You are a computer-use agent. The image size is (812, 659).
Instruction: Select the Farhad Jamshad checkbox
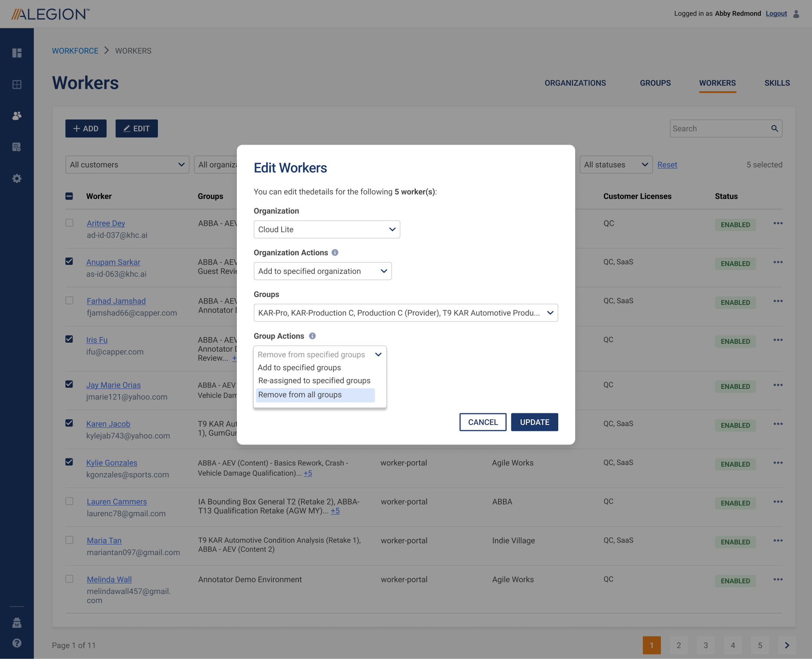(x=69, y=301)
